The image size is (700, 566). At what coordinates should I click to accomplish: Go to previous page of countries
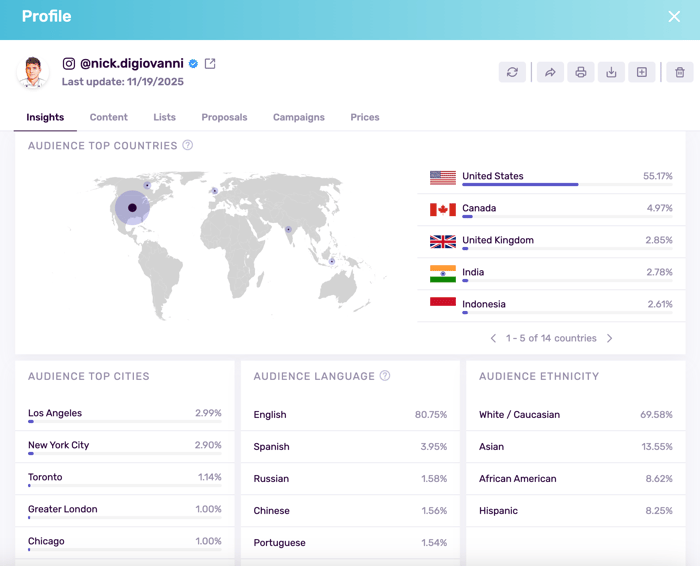(x=493, y=339)
